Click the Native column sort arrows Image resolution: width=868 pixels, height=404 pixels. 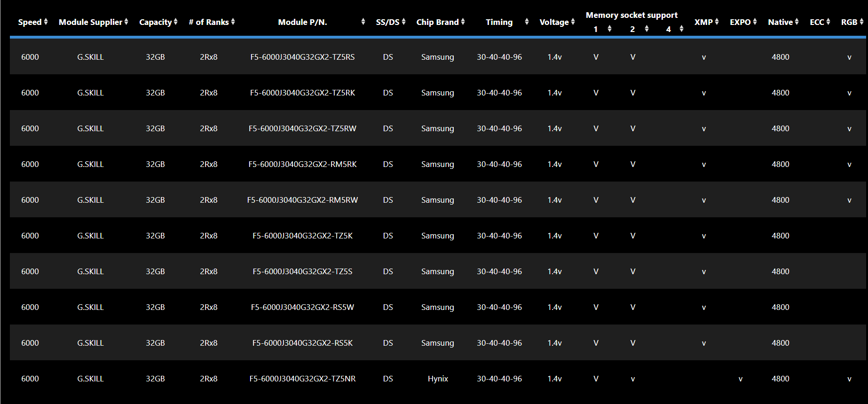click(797, 22)
